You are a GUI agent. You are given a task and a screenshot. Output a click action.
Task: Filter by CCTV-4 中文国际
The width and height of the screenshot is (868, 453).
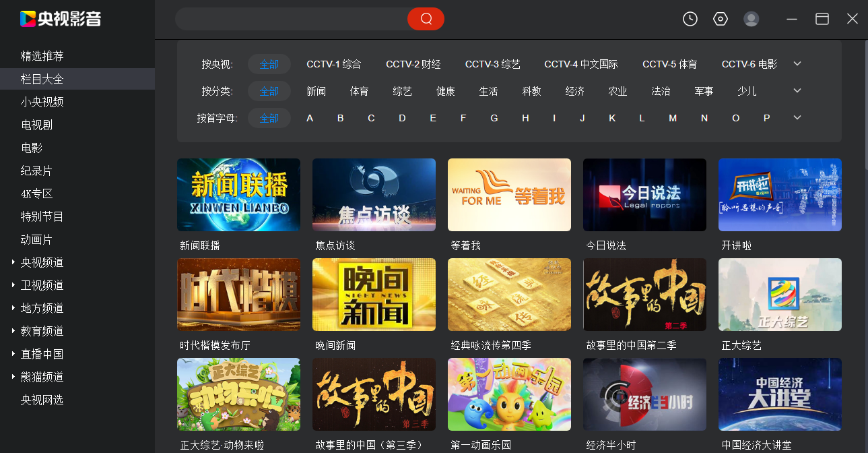click(x=581, y=64)
